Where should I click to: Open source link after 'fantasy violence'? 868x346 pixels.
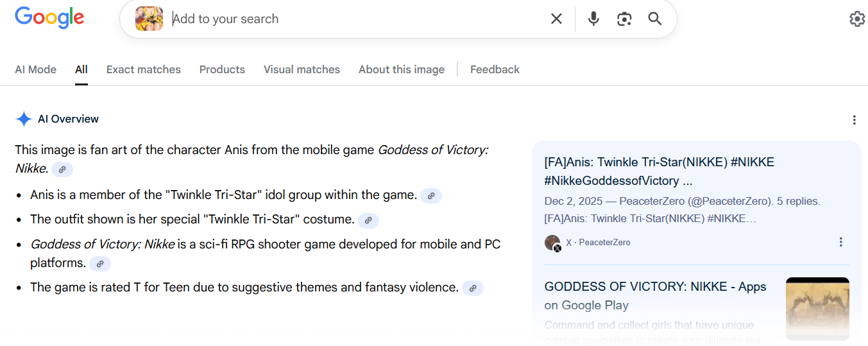[x=473, y=288]
